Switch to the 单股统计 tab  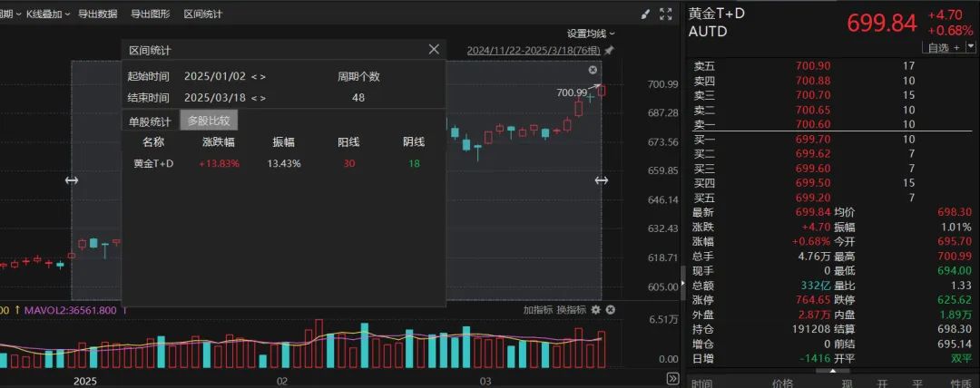[150, 121]
